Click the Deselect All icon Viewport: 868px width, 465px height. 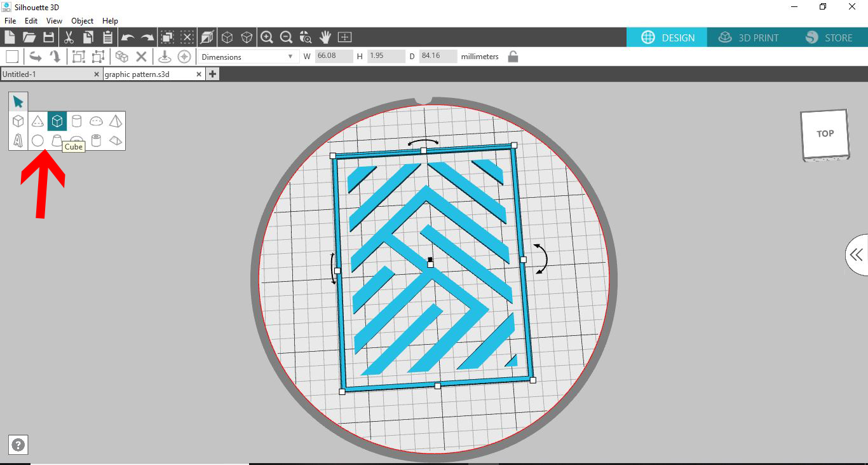tap(187, 37)
